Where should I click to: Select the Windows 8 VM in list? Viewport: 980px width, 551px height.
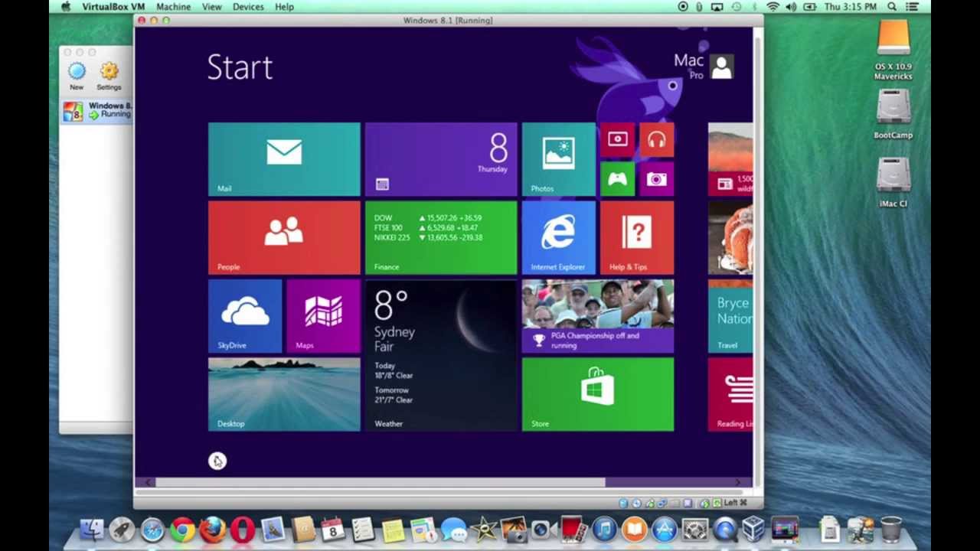click(98, 110)
